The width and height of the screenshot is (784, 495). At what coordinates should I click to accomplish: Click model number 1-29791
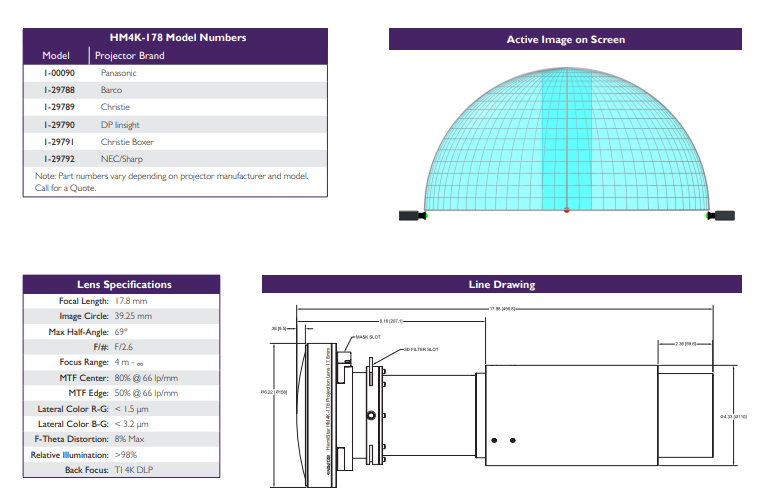[59, 142]
